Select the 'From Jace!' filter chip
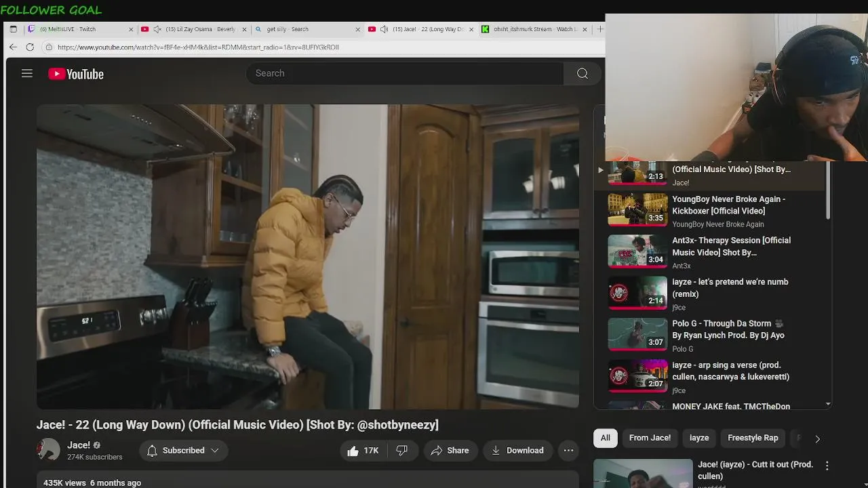 (650, 438)
